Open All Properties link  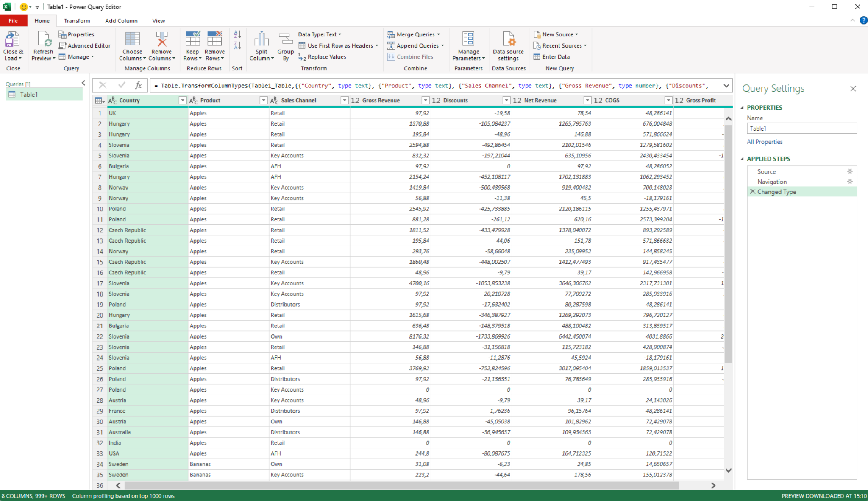click(x=764, y=142)
